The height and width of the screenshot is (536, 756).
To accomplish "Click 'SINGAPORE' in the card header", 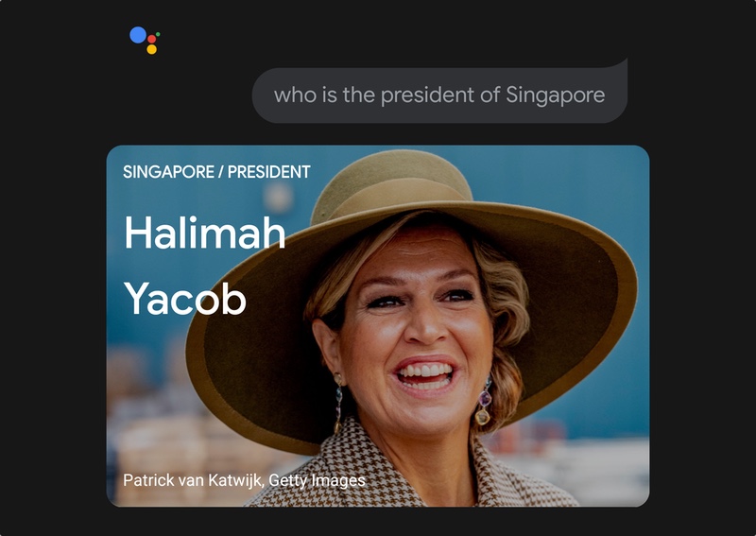I will [168, 172].
